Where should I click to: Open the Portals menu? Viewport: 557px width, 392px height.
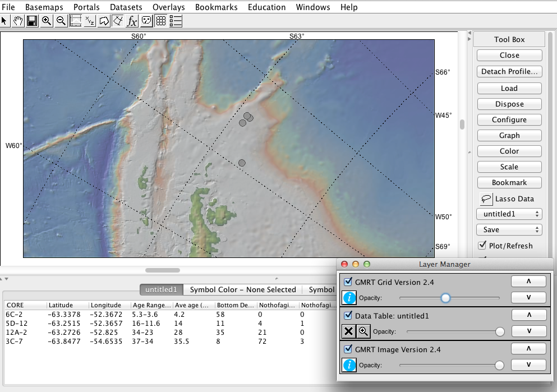[86, 7]
